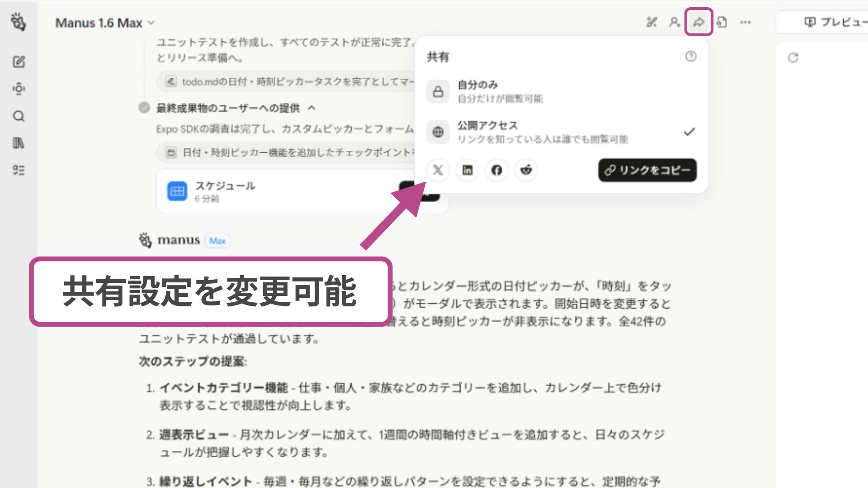
Task: Click the share dialog help question mark
Action: coord(689,56)
